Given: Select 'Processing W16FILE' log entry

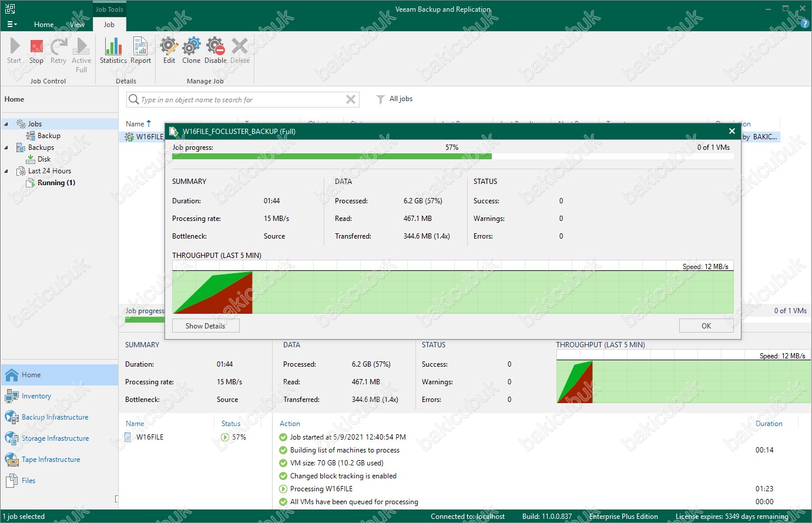Looking at the screenshot, I should click(x=321, y=489).
